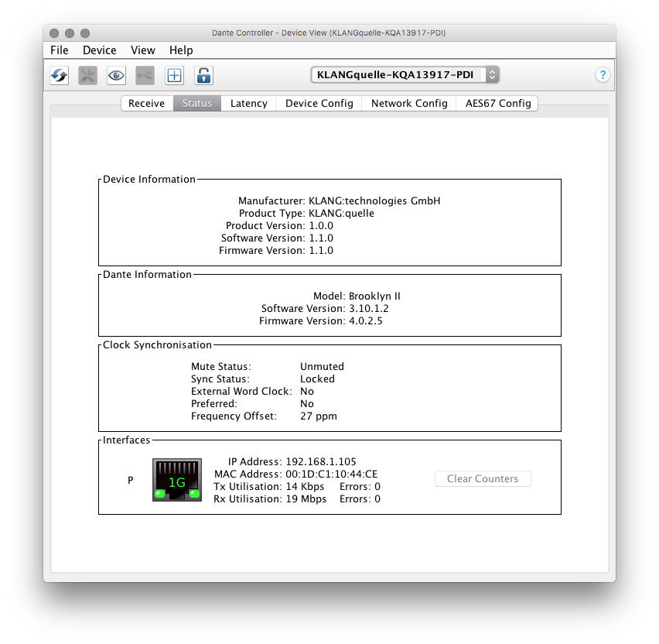Click the greyed network routing toolbar icon
The height and width of the screenshot is (644, 659).
tap(145, 76)
